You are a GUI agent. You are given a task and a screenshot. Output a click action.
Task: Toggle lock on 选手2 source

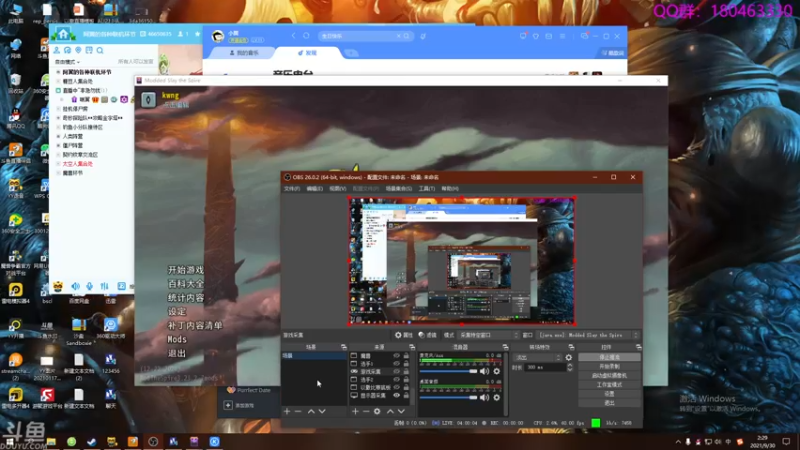406,380
